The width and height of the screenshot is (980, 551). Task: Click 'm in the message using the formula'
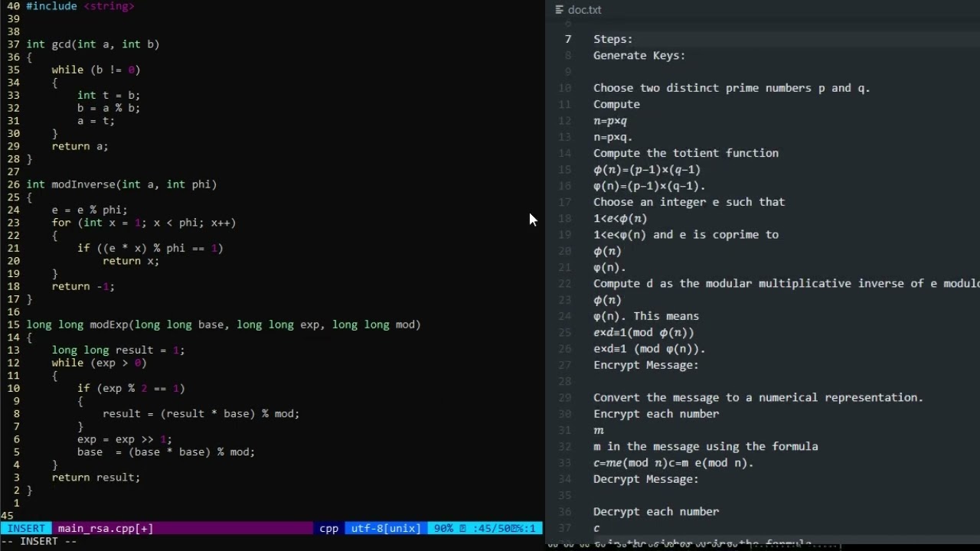(x=706, y=446)
